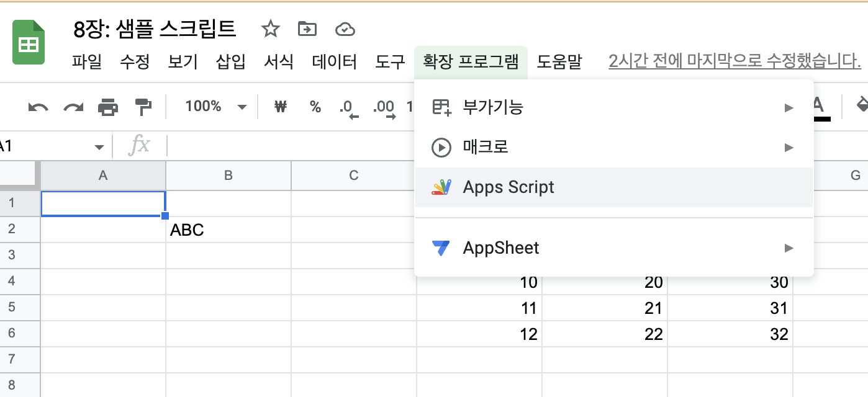Undo the last action

[38, 107]
